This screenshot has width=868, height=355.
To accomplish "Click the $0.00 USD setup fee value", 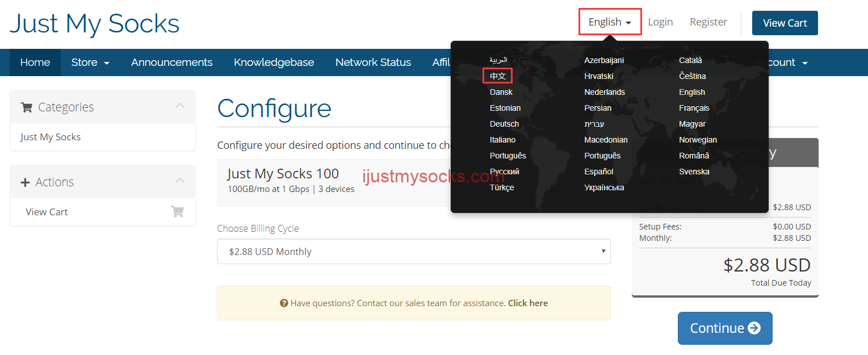I will pyautogui.click(x=792, y=227).
